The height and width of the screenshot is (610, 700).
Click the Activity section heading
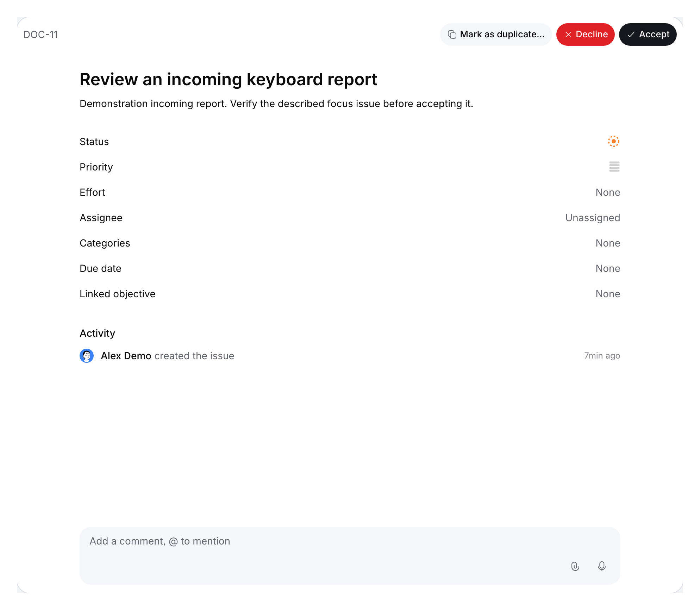97,333
